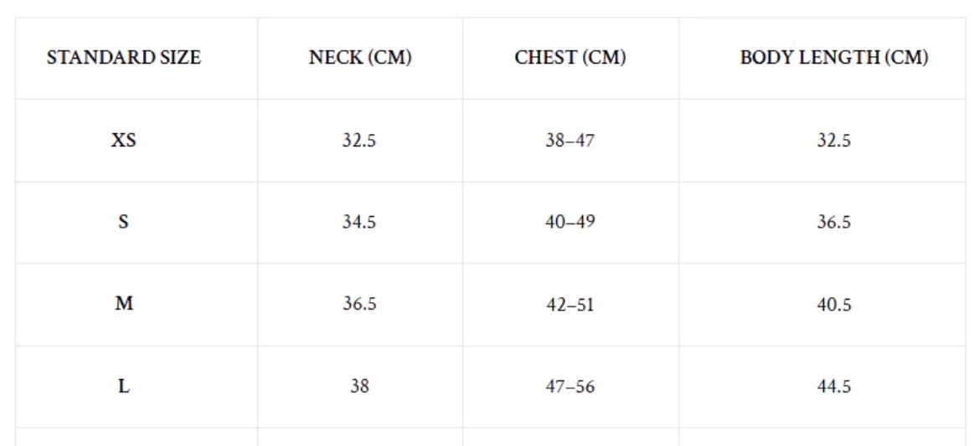The width and height of the screenshot is (980, 446).
Task: Select the S size row label
Action: pos(124,223)
